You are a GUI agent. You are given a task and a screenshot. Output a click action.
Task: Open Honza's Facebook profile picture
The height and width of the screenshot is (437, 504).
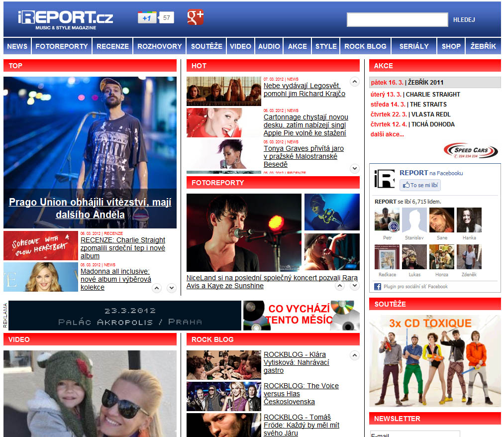click(x=442, y=257)
